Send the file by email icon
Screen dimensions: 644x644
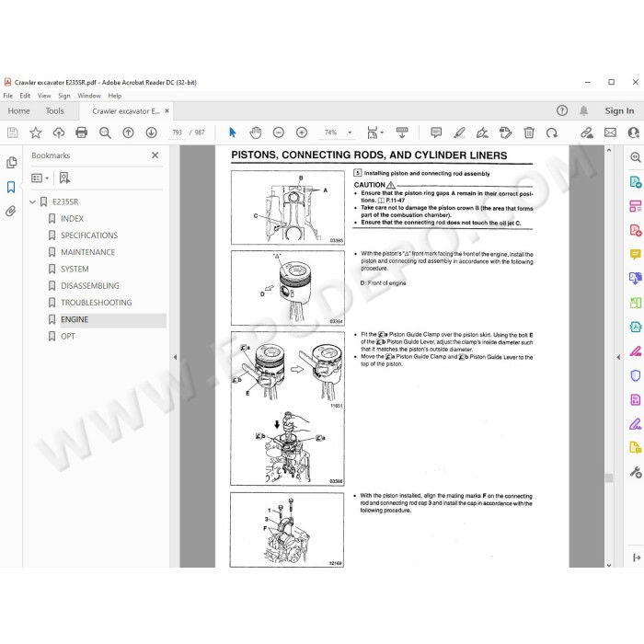(x=610, y=132)
